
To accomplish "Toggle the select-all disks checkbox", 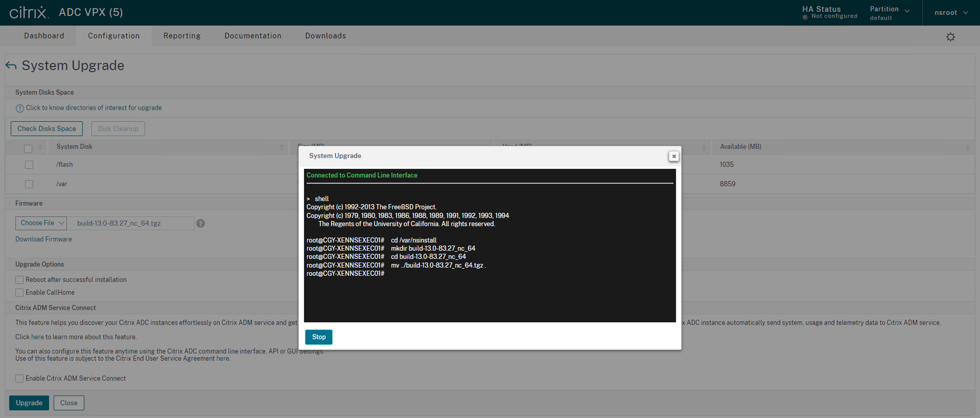I will point(28,148).
